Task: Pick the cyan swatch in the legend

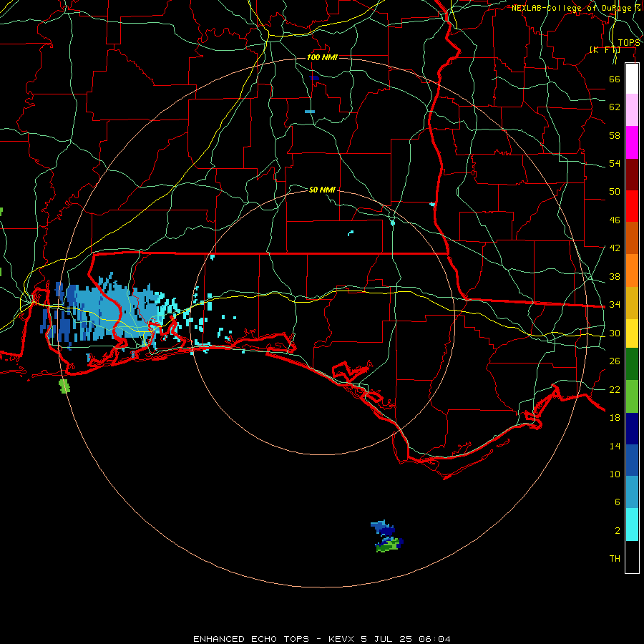Action: click(632, 525)
